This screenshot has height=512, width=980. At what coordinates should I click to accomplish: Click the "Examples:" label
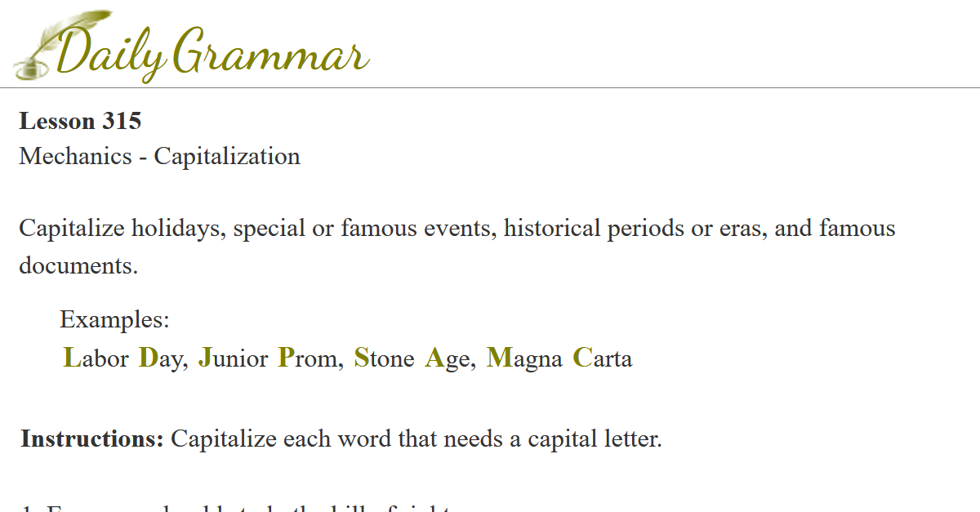click(x=114, y=319)
